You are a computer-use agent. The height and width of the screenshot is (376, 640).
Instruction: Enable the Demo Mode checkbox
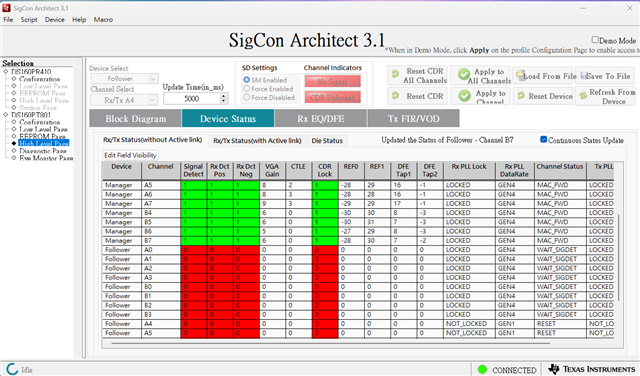click(x=595, y=40)
